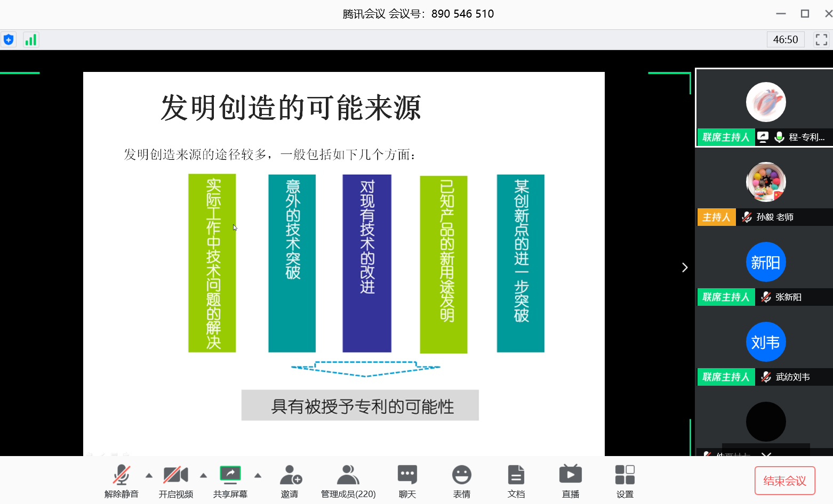Select 孙毅 老师 host video thumbnail
This screenshot has height=504, width=833.
coord(765,188)
